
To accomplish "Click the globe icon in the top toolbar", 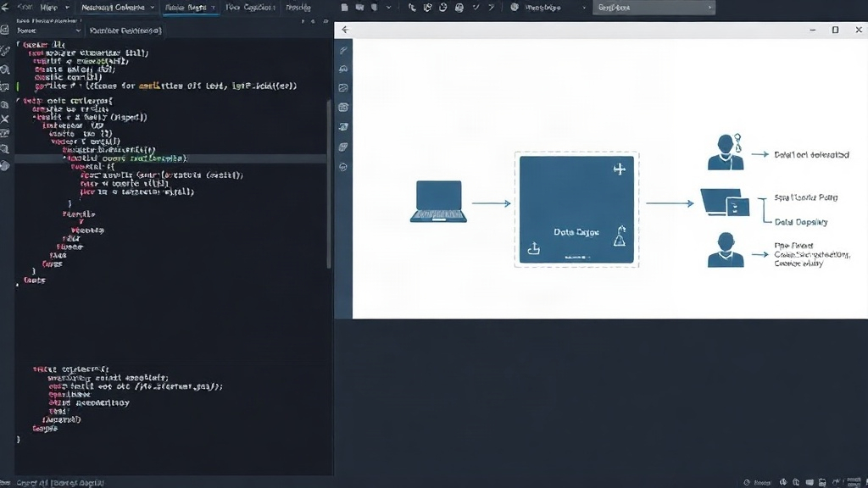I will pos(515,7).
